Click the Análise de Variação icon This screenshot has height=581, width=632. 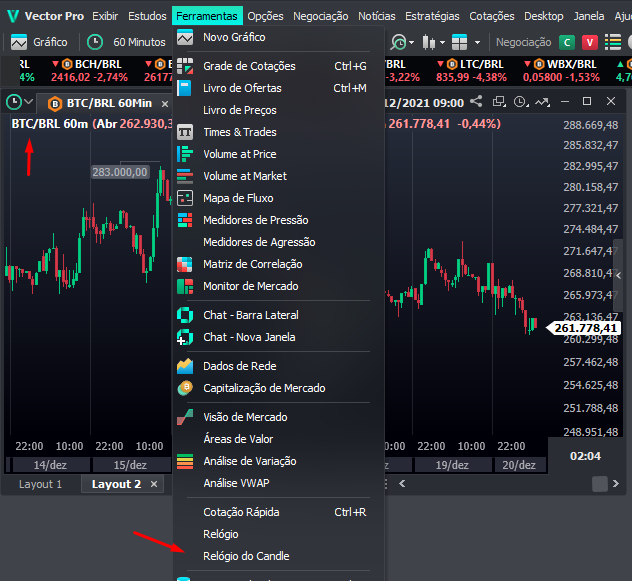(x=185, y=461)
